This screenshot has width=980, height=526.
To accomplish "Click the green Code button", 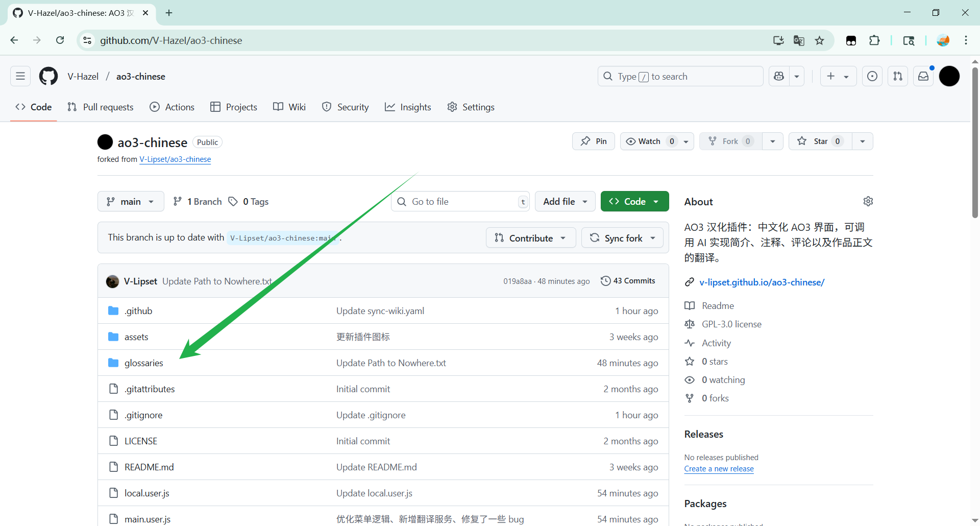I will click(x=634, y=202).
